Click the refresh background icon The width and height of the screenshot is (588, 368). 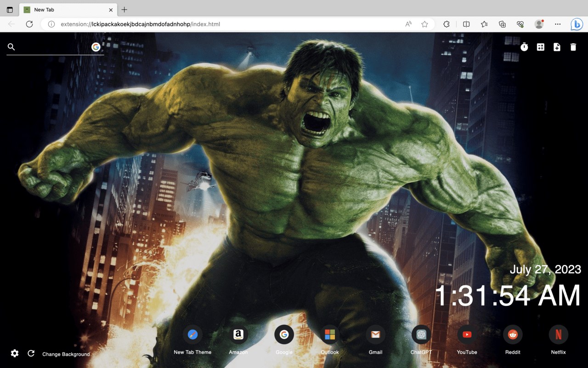point(31,353)
